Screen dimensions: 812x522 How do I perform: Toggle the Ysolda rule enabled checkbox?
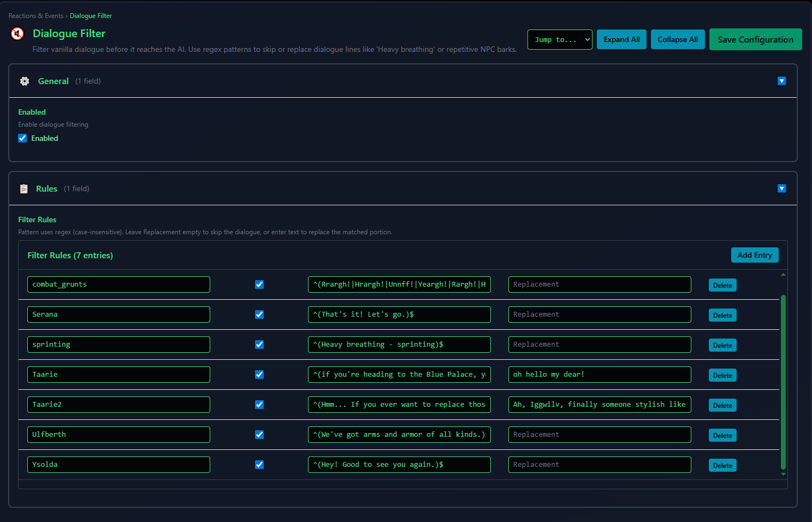point(259,465)
